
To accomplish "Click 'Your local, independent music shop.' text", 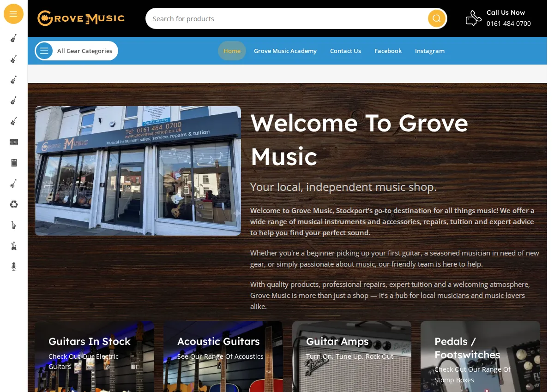I will tap(343, 187).
